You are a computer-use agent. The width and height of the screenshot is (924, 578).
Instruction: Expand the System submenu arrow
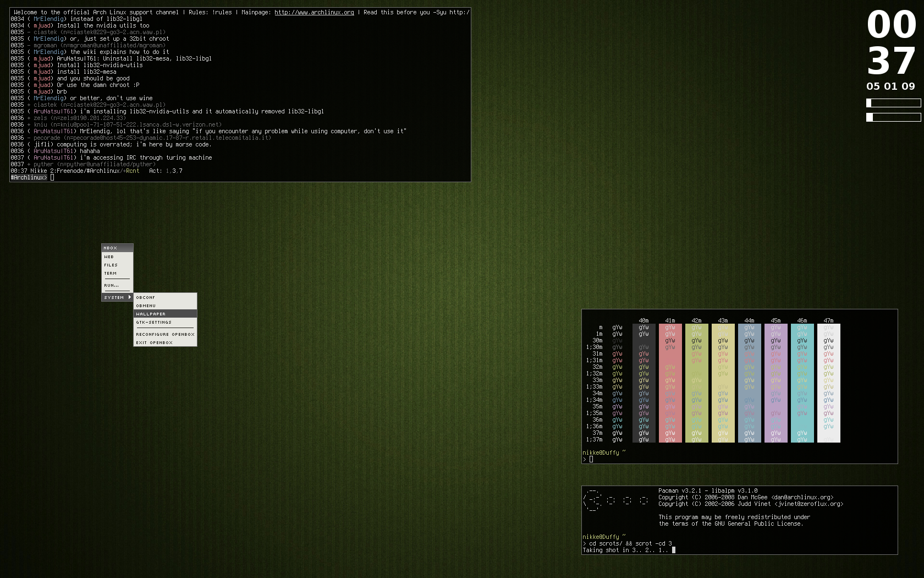point(129,297)
